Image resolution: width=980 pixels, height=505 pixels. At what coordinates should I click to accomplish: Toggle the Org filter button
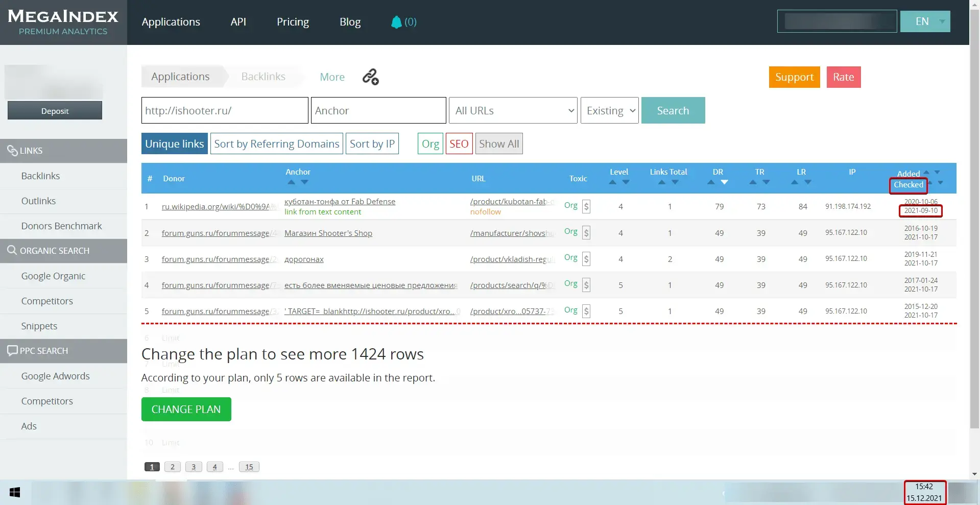(x=431, y=144)
